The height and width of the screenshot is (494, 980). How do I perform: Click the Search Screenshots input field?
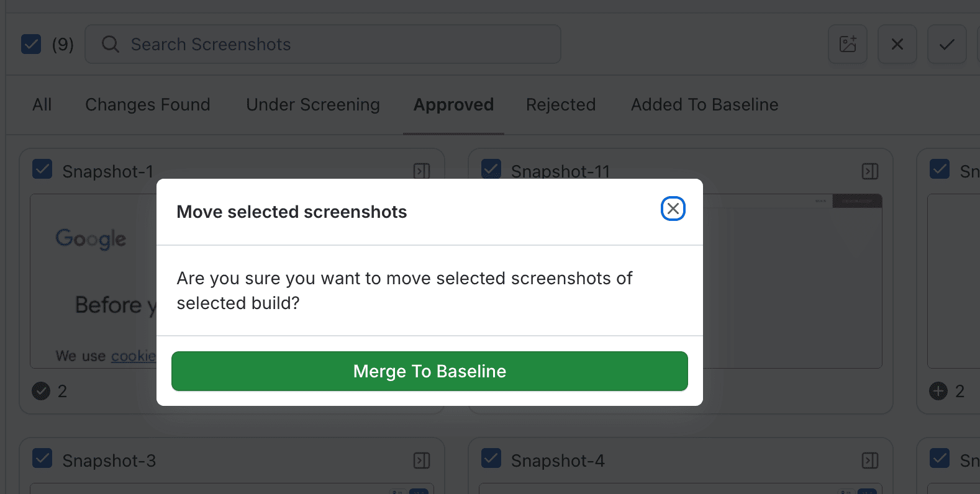[323, 44]
